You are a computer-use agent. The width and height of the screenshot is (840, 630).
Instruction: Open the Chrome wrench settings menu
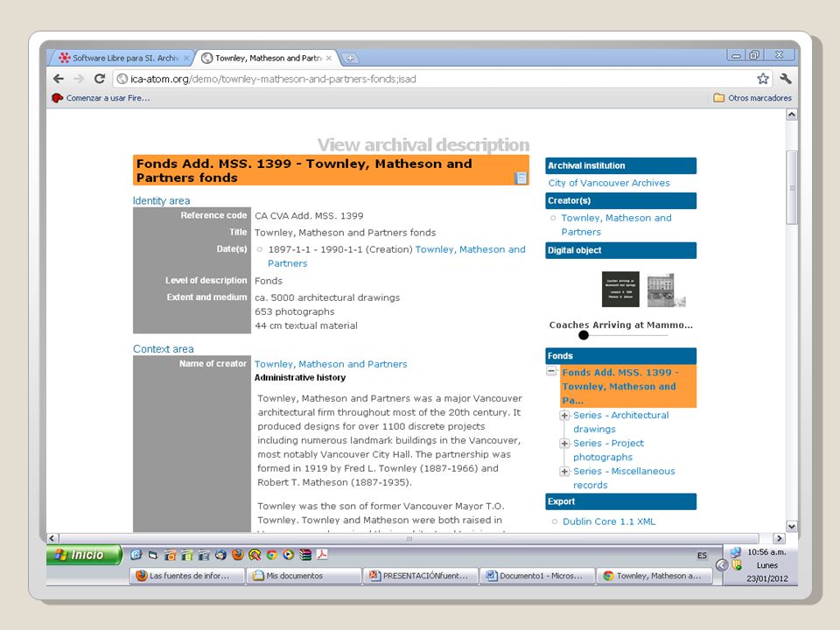pyautogui.click(x=786, y=79)
